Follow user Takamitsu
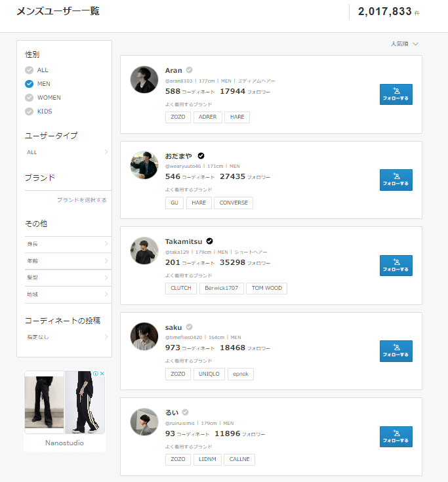Viewport: 448px width, 482px height. coord(396,266)
